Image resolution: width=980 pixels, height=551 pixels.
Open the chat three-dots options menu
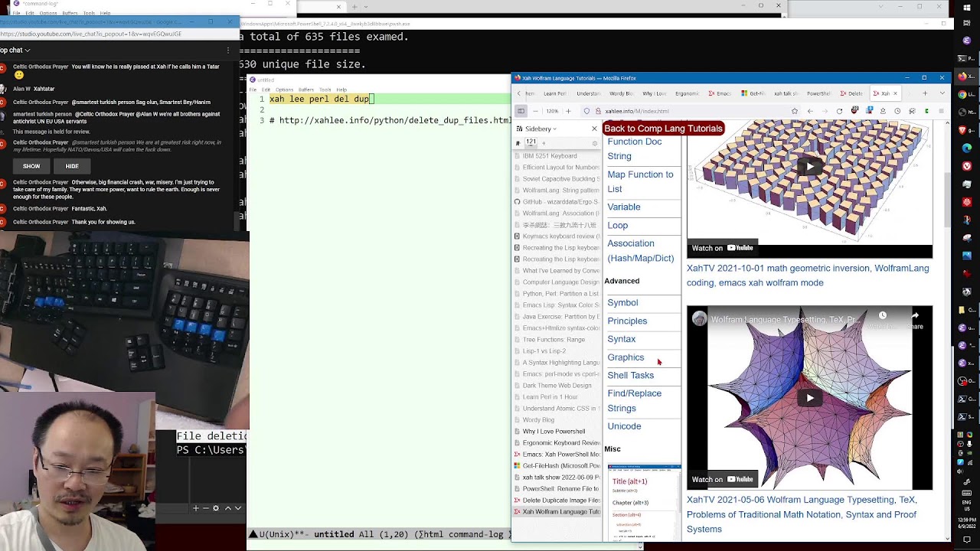coord(227,51)
